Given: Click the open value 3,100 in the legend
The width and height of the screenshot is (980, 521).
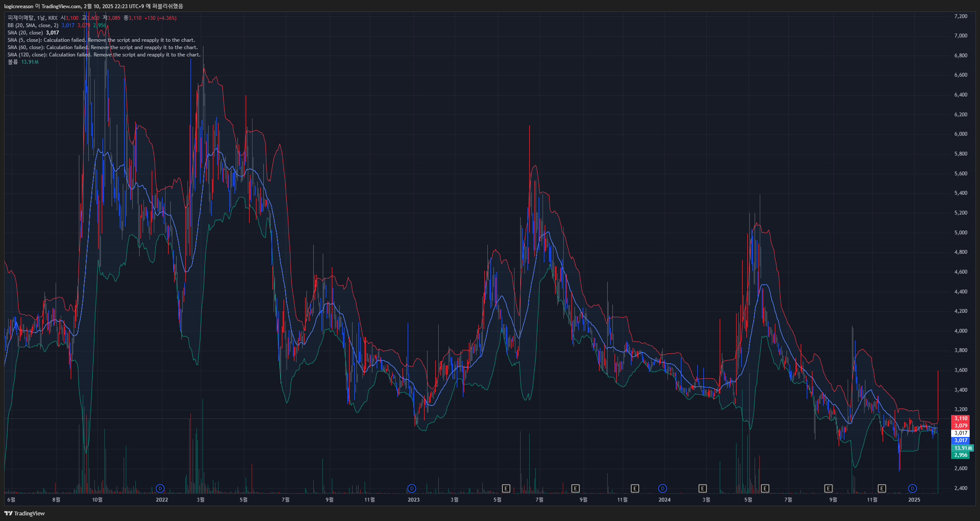Looking at the screenshot, I should click(x=72, y=18).
